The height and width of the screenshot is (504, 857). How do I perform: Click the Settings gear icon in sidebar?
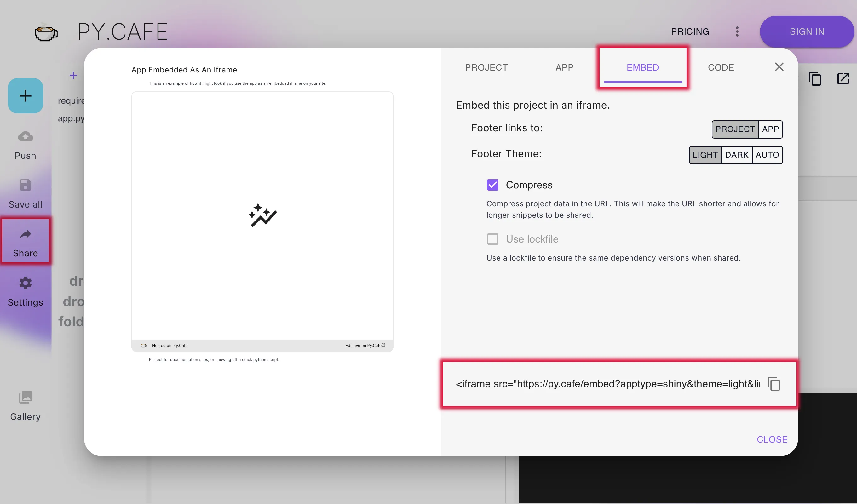(x=26, y=283)
